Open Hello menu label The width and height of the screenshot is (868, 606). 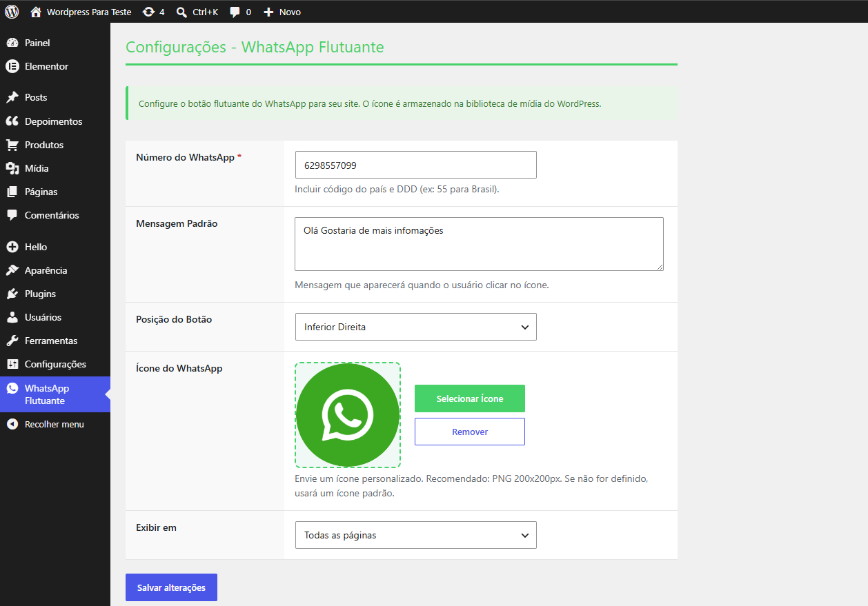pos(36,247)
